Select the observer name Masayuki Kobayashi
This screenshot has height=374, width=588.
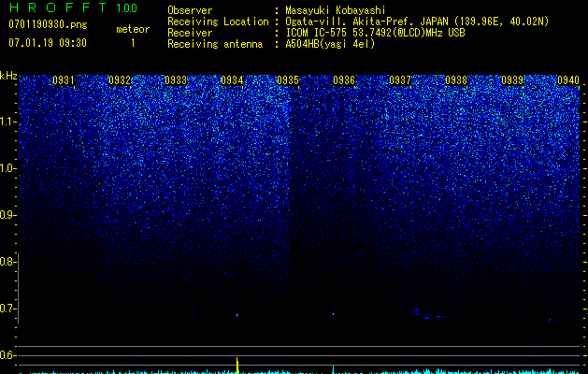336,11
